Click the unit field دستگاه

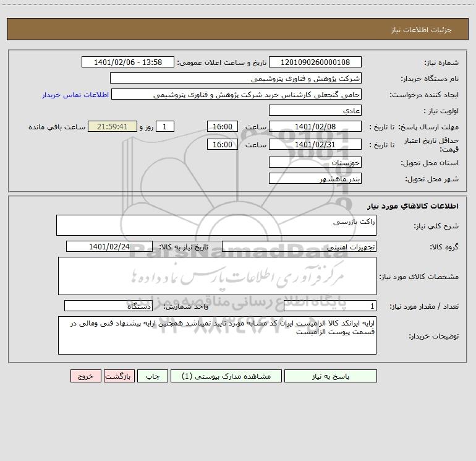(x=108, y=306)
